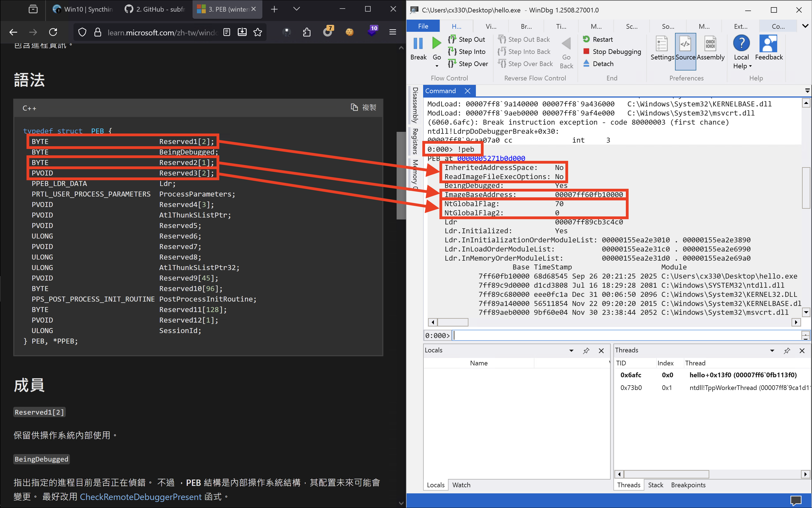Click the green Go play icon
812x508 pixels.
436,43
